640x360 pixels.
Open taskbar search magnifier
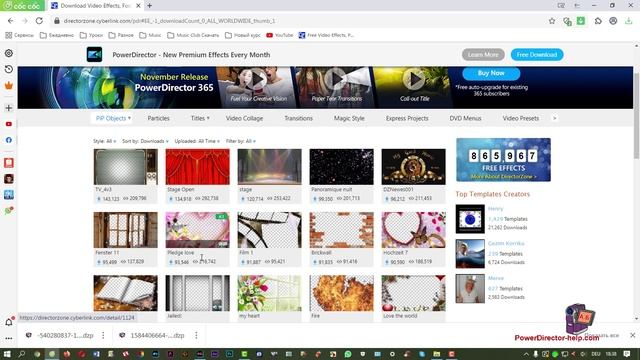click(22, 354)
